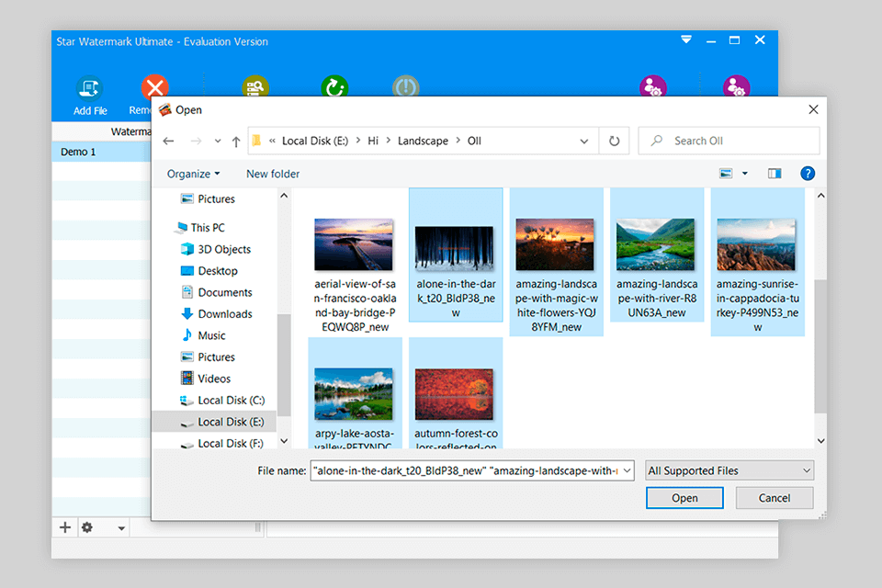Click the forward arrow in Open dialog
Viewport: 882px width, 588px height.
point(196,141)
